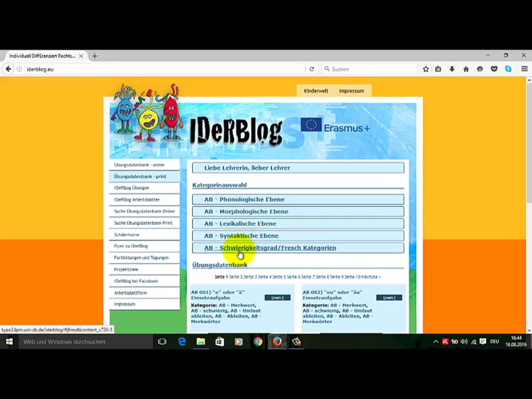The height and width of the screenshot is (399, 532).
Task: Click the Firefox bookmark star icon
Action: click(426, 69)
